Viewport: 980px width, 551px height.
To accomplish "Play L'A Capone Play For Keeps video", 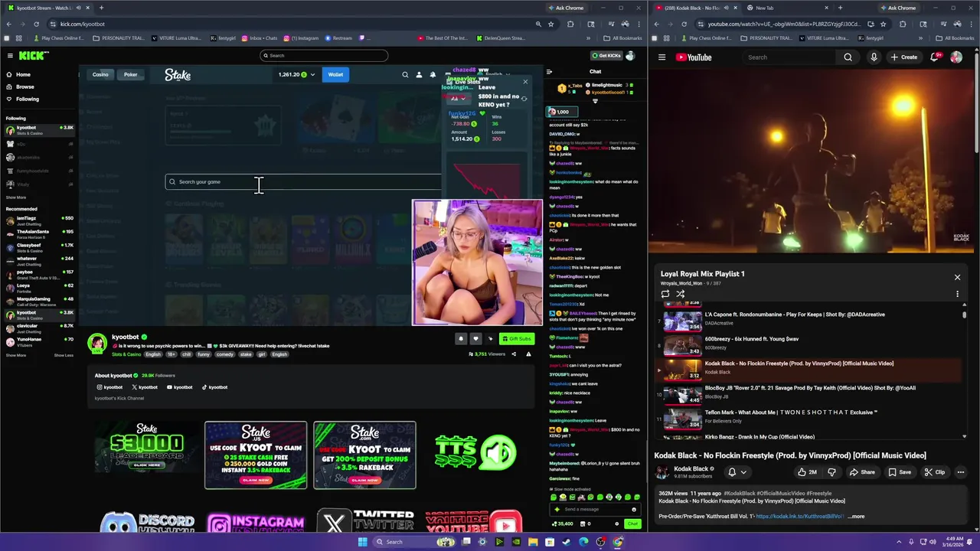I will click(810, 320).
